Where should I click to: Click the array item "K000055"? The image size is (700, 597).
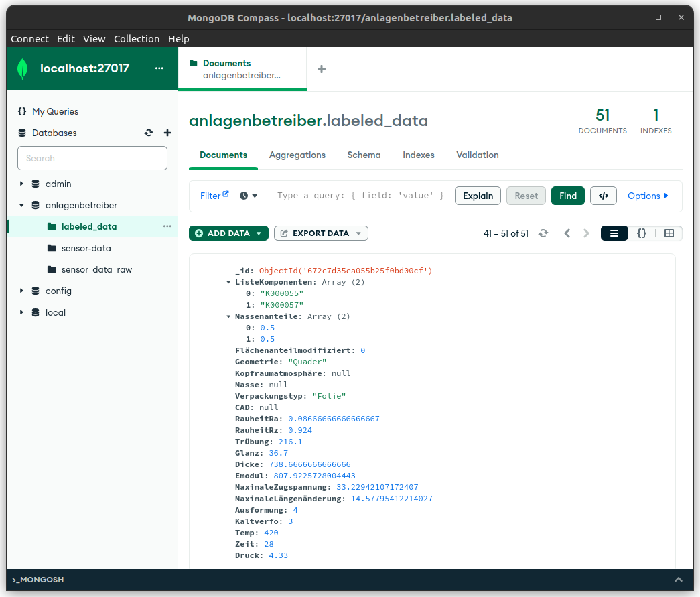[x=282, y=294]
